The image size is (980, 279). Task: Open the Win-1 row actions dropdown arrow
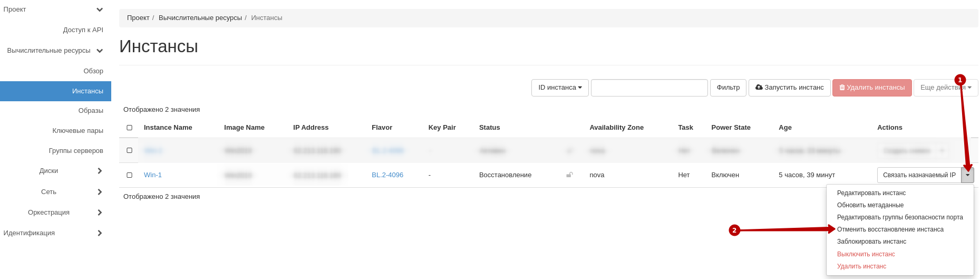967,175
